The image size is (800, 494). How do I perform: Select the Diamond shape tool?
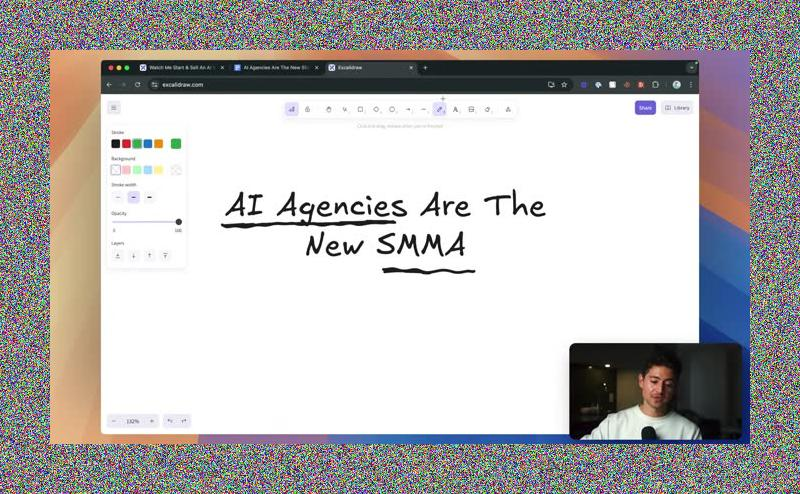376,109
